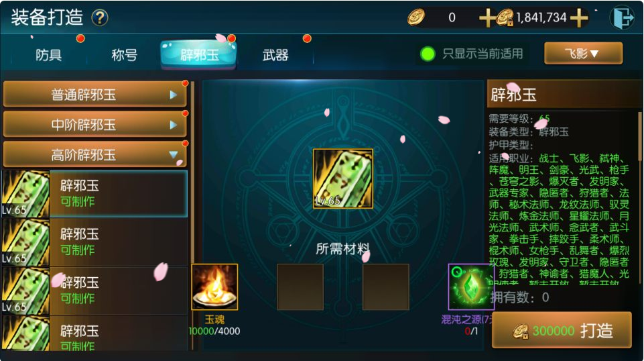
Task: Select the 混沌之源 green gem icon
Action: 470,287
